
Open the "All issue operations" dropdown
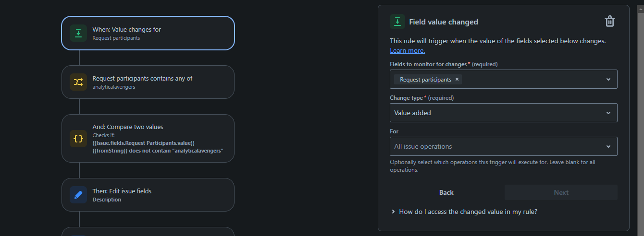coord(504,146)
